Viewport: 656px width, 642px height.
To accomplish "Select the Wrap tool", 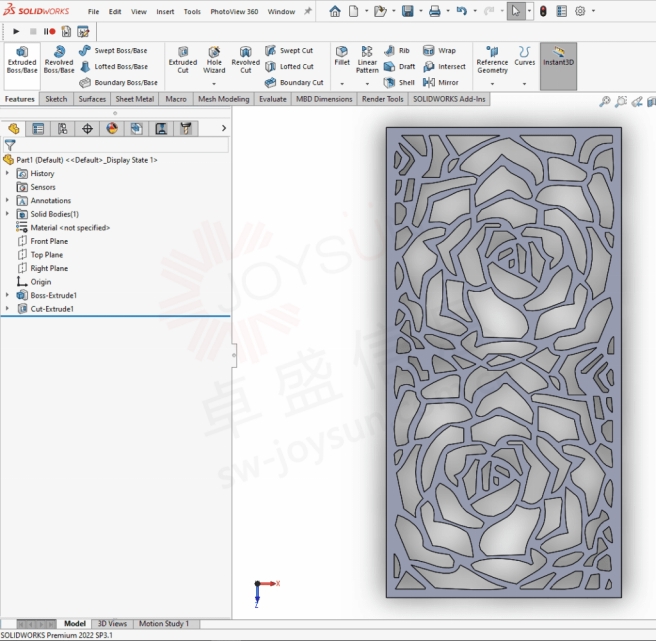I will coord(439,51).
